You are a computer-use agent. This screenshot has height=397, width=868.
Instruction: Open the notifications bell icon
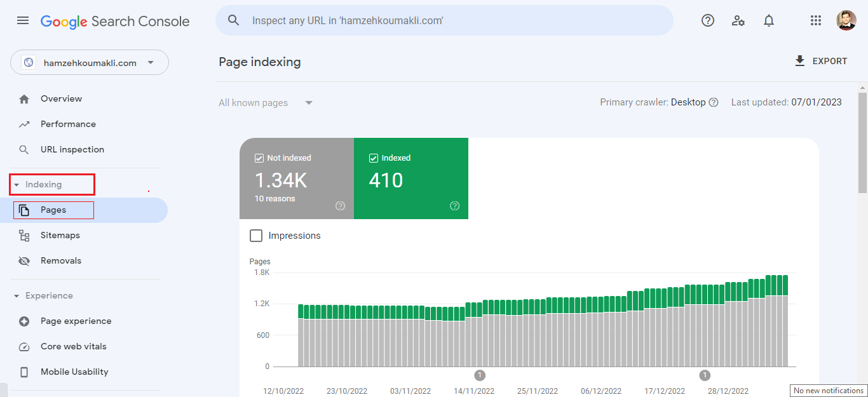(769, 20)
